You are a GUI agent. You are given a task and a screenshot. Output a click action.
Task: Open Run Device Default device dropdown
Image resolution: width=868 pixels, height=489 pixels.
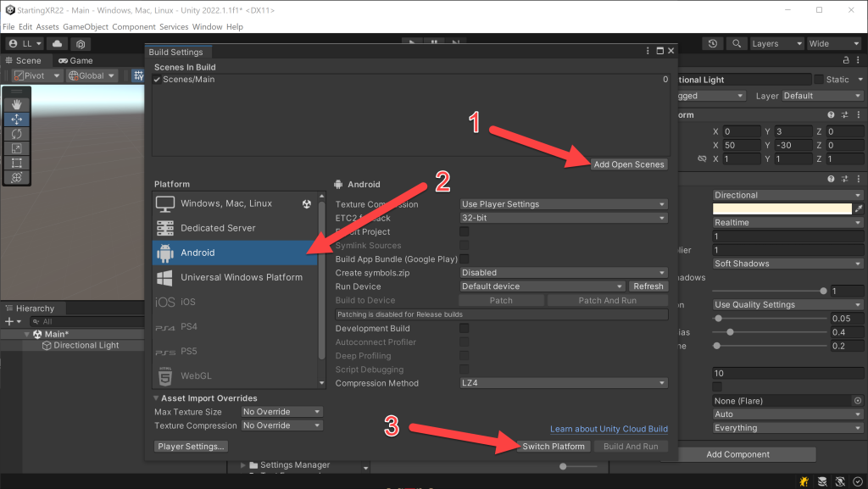click(542, 286)
